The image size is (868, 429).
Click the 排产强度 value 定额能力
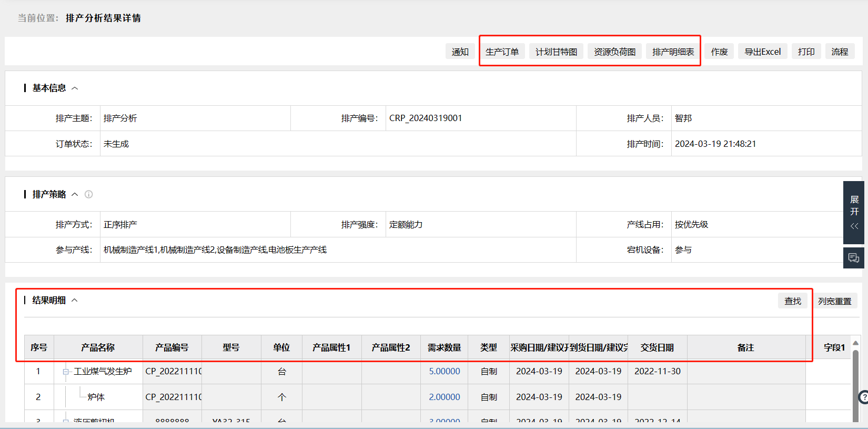[x=406, y=225]
